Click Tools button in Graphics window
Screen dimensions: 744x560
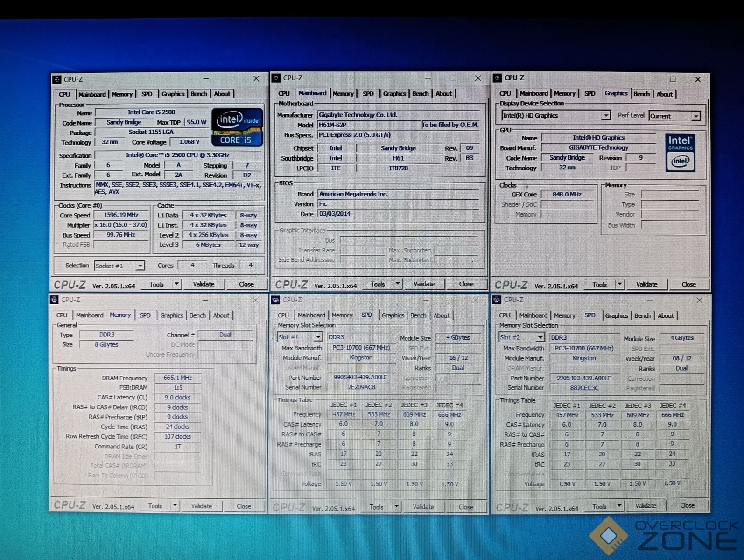coord(599,284)
